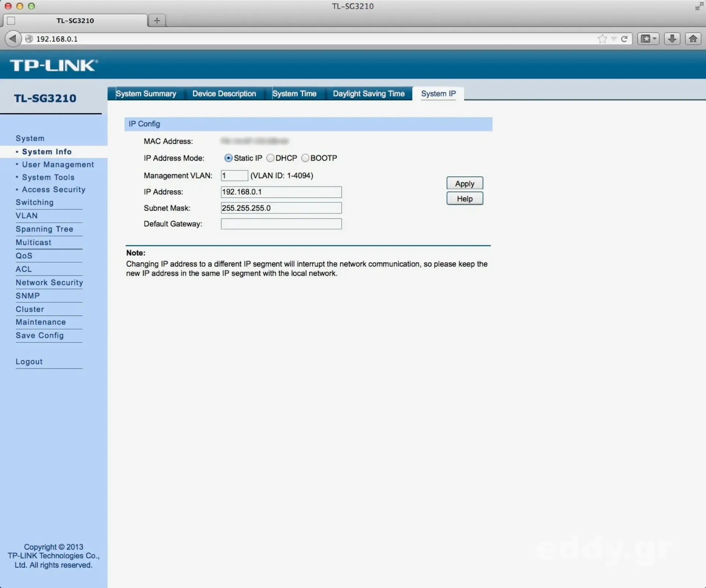Click the home icon in toolbar
This screenshot has height=588, width=706.
tap(693, 39)
